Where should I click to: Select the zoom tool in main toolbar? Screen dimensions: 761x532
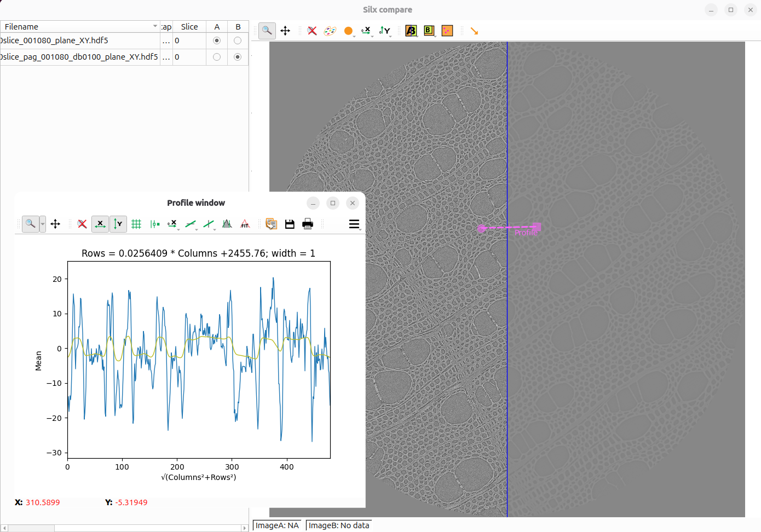[x=267, y=31]
